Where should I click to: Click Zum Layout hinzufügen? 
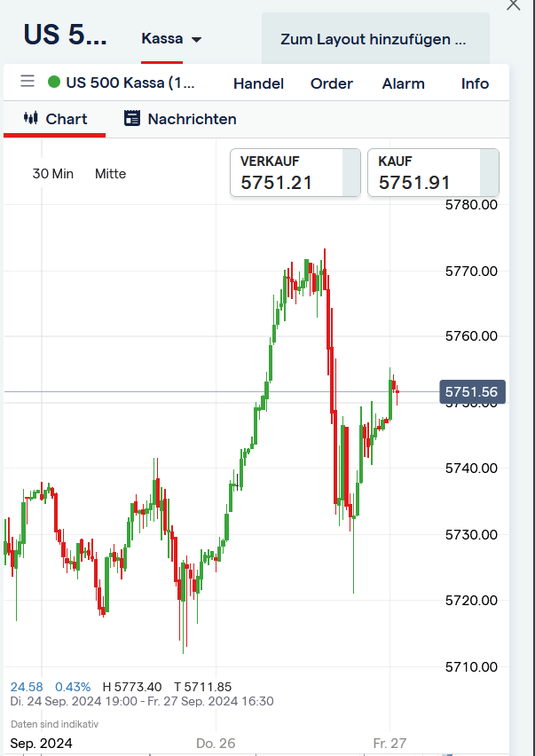[x=374, y=38]
